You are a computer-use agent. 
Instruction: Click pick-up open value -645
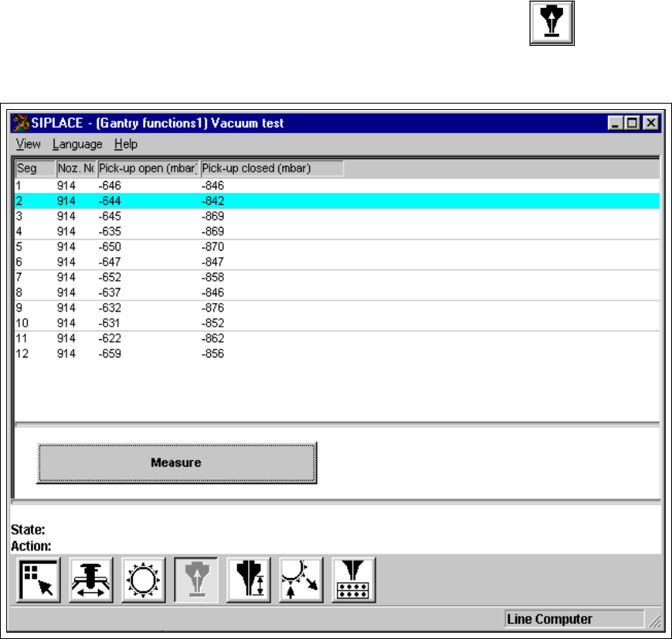click(x=110, y=216)
